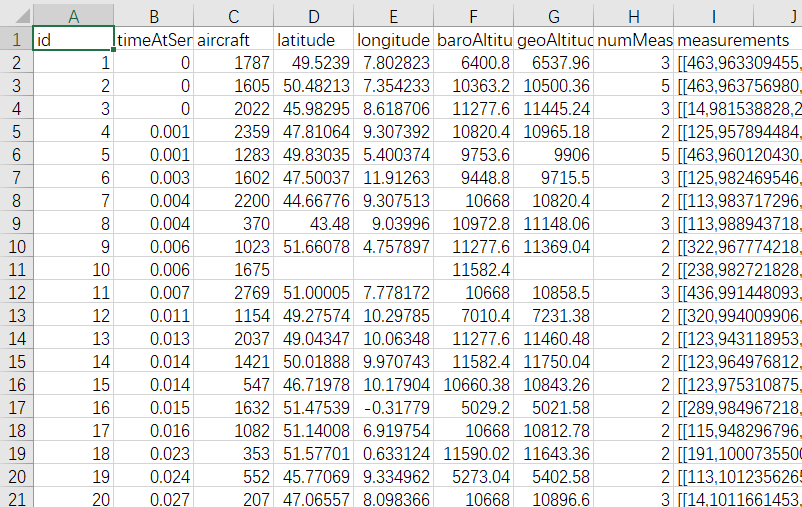The height and width of the screenshot is (507, 802).
Task: Select column D header
Action: [314, 15]
